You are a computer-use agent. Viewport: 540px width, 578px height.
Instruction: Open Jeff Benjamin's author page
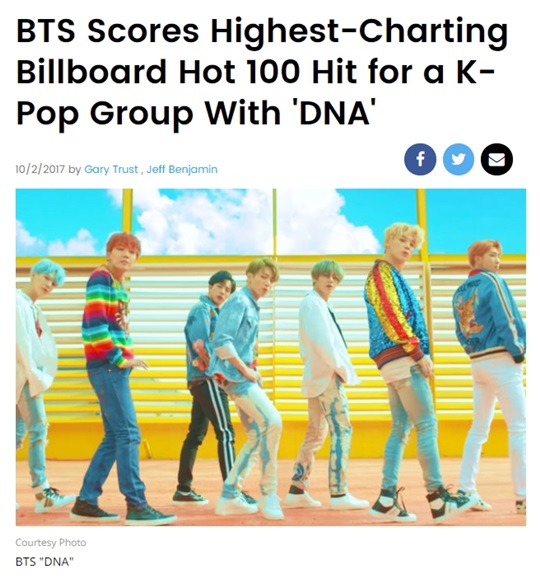point(182,170)
